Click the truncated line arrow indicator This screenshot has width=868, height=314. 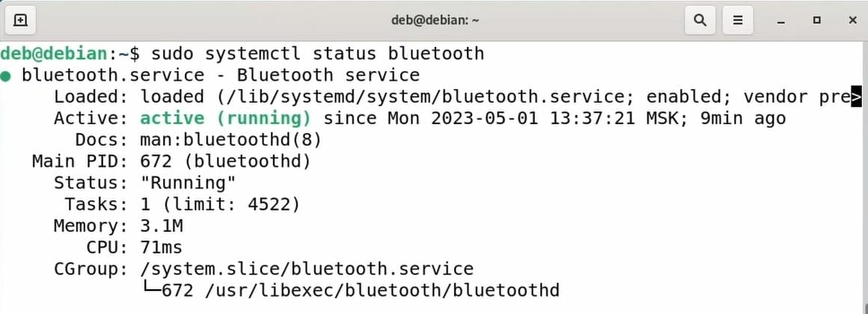tap(856, 97)
